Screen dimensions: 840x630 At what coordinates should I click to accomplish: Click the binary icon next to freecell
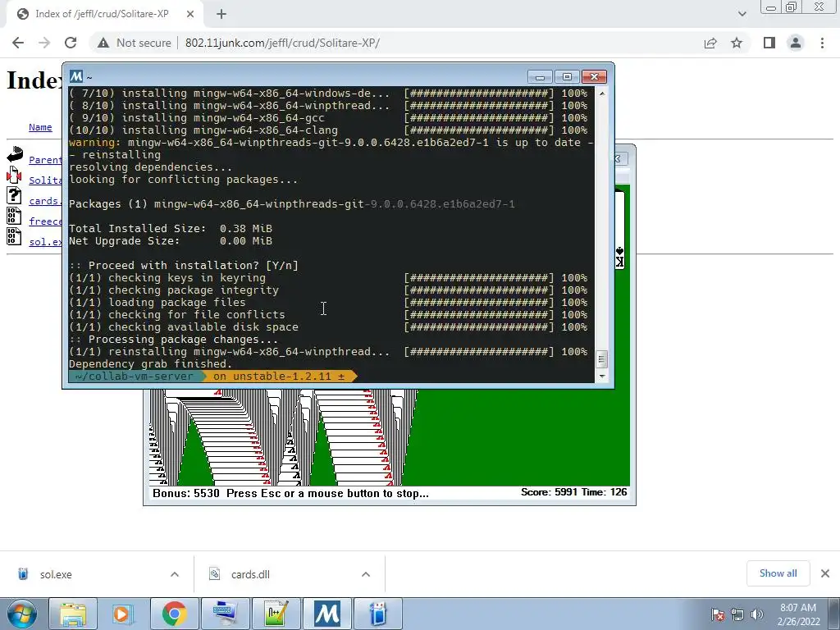point(15,216)
